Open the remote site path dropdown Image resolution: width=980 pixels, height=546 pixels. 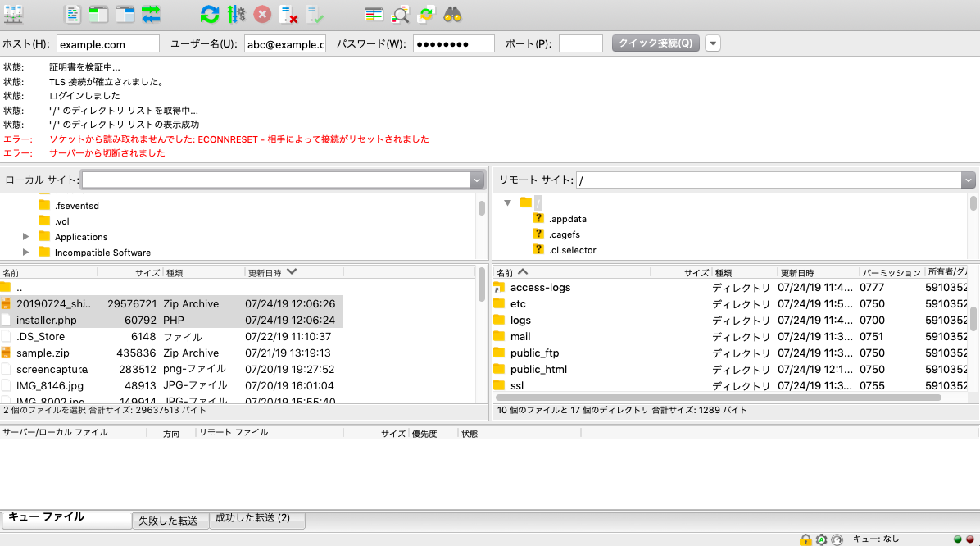click(969, 180)
